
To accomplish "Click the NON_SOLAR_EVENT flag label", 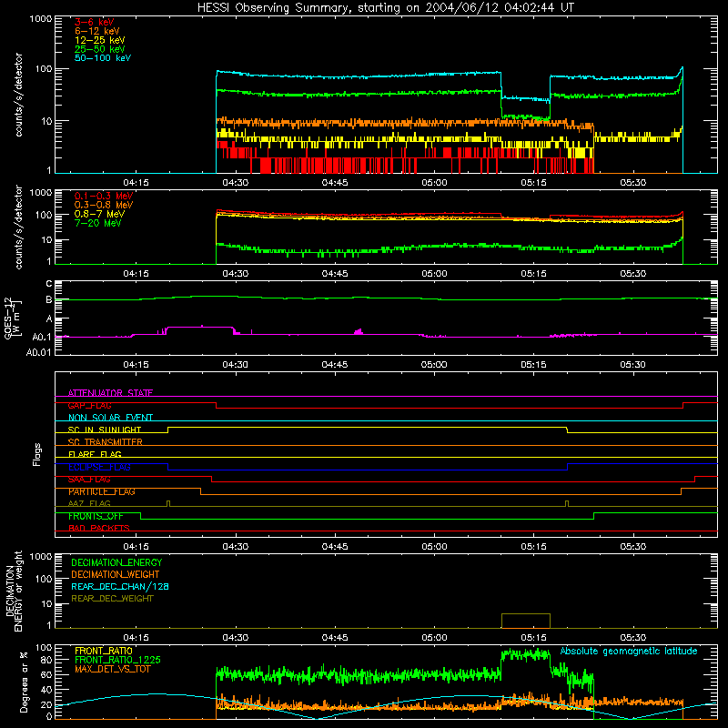I will (x=110, y=418).
